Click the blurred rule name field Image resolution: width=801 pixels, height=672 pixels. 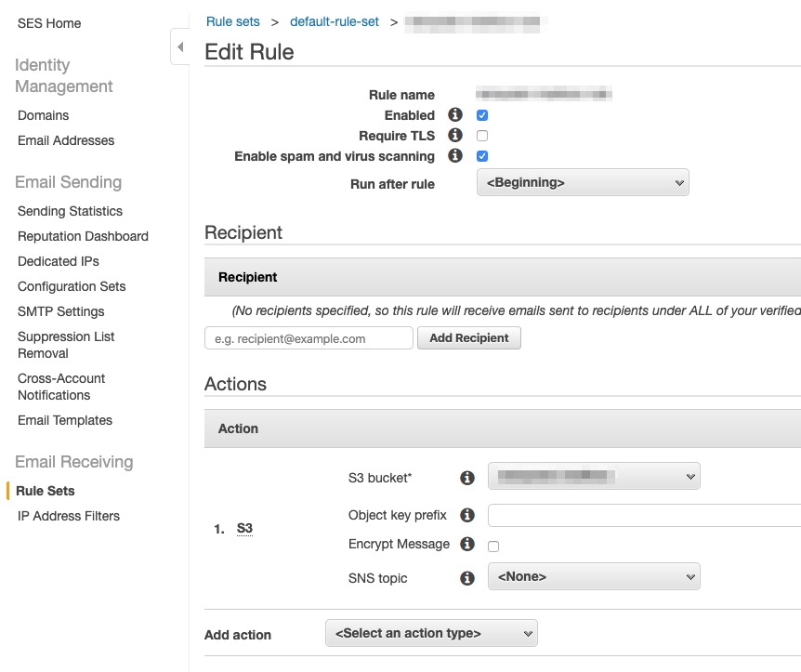(x=544, y=94)
